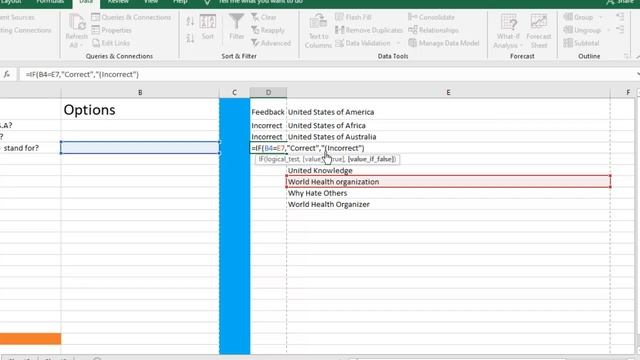Open the Review ribbon tab
Viewport: 640px width, 360px height.
coord(118,2)
